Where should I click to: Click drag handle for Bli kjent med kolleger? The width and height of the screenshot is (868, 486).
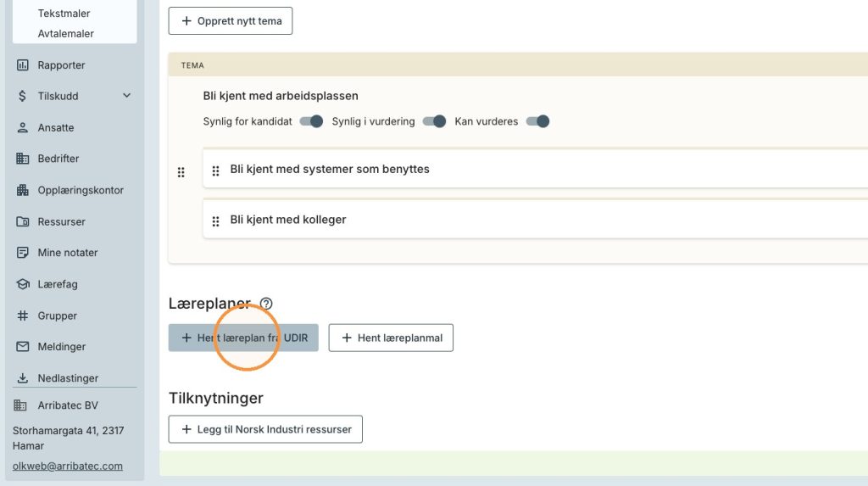pos(216,221)
